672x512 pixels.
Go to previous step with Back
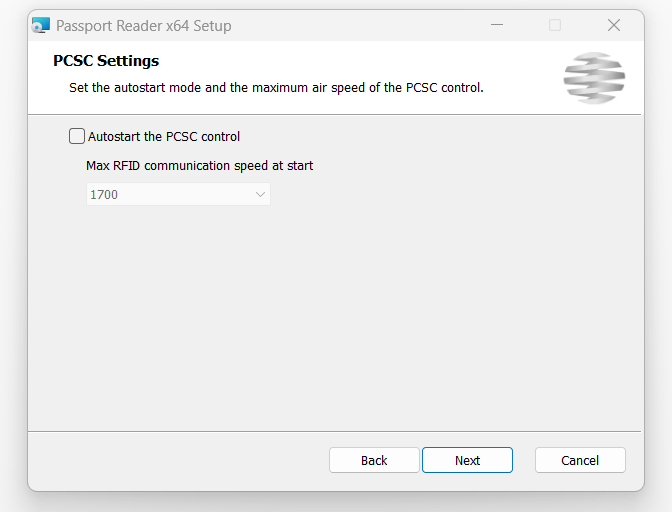pyautogui.click(x=374, y=460)
